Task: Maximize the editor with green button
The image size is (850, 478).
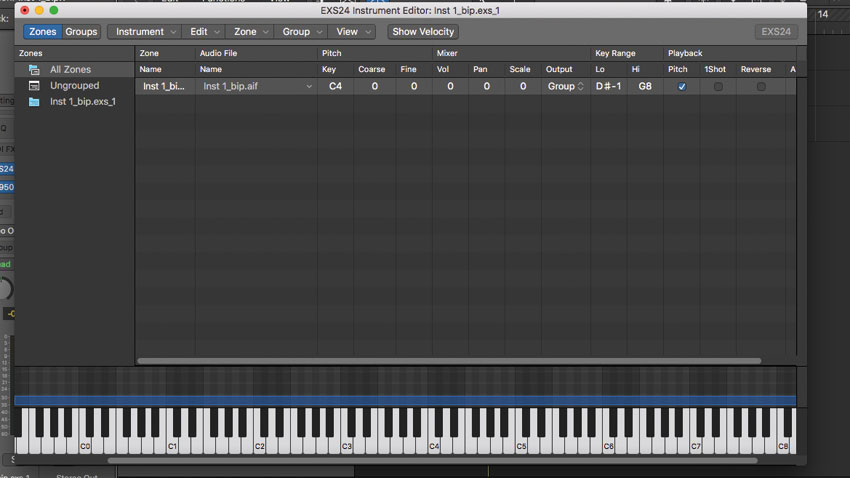Action: pyautogui.click(x=54, y=10)
